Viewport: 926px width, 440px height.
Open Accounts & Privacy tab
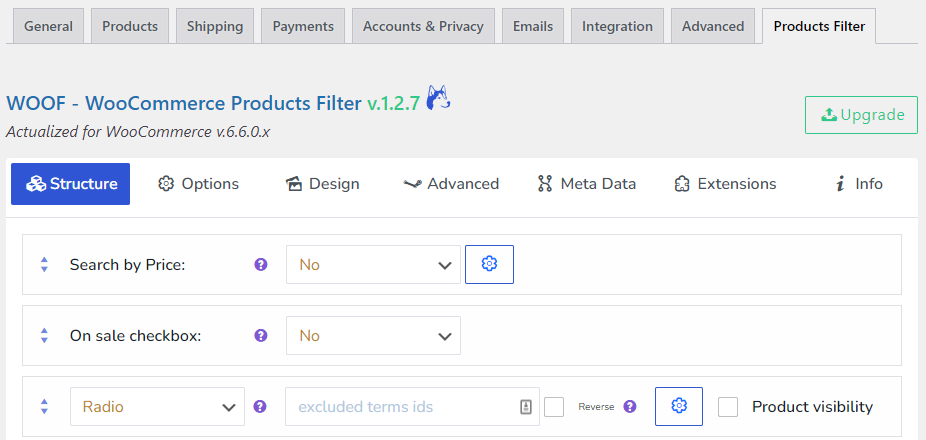(423, 26)
